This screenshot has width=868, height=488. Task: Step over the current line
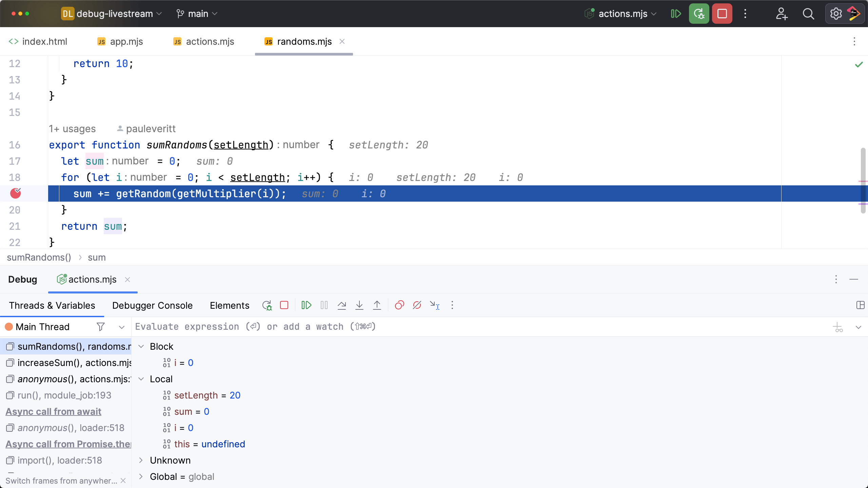point(342,305)
